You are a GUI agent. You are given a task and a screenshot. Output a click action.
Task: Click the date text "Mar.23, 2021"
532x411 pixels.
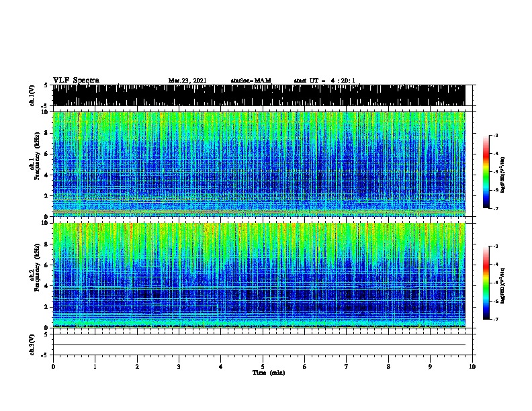(187, 81)
